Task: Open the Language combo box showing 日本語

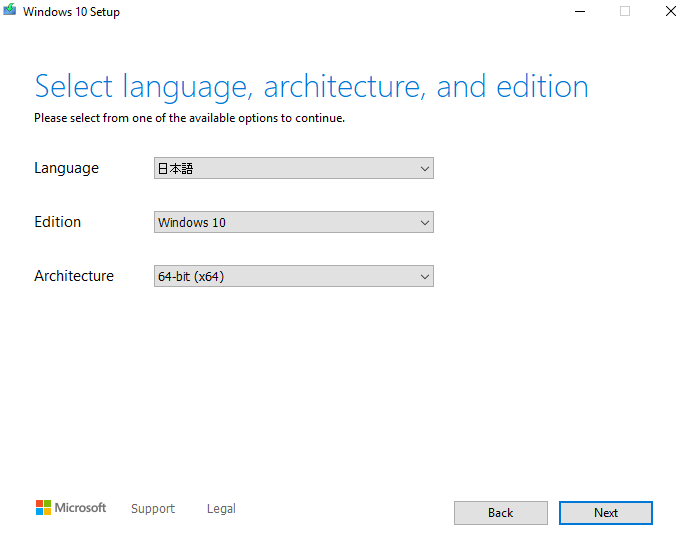Action: click(294, 168)
